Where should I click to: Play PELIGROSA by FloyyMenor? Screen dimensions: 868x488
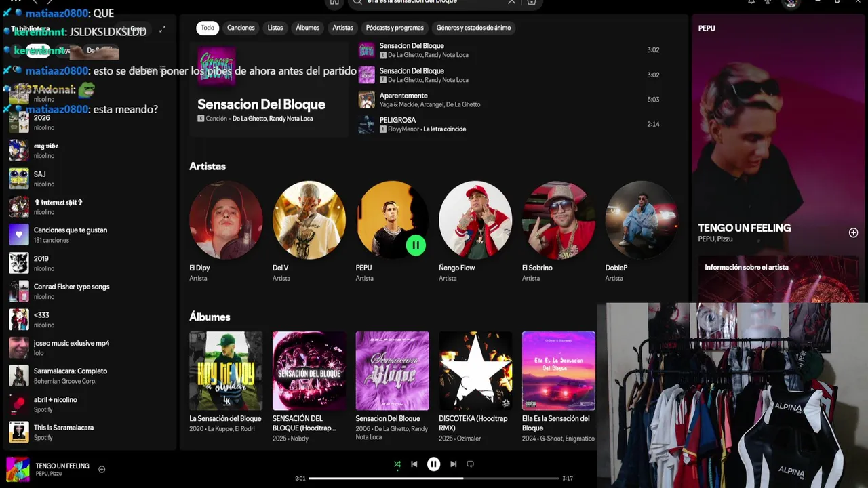(509, 124)
